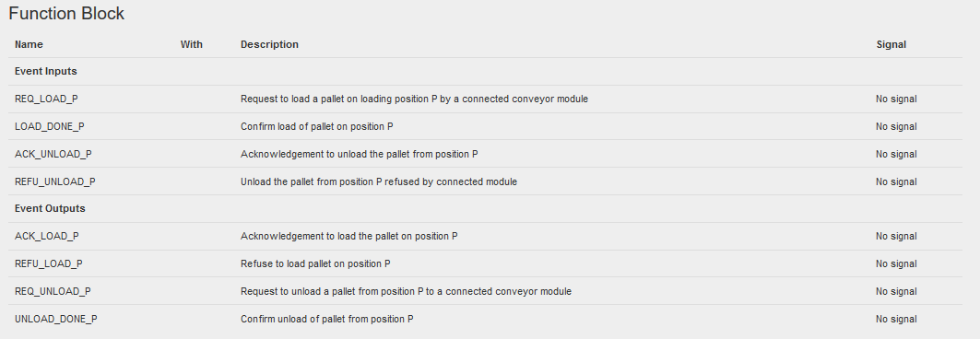Select the REQ_LOAD_P event input name

click(46, 99)
